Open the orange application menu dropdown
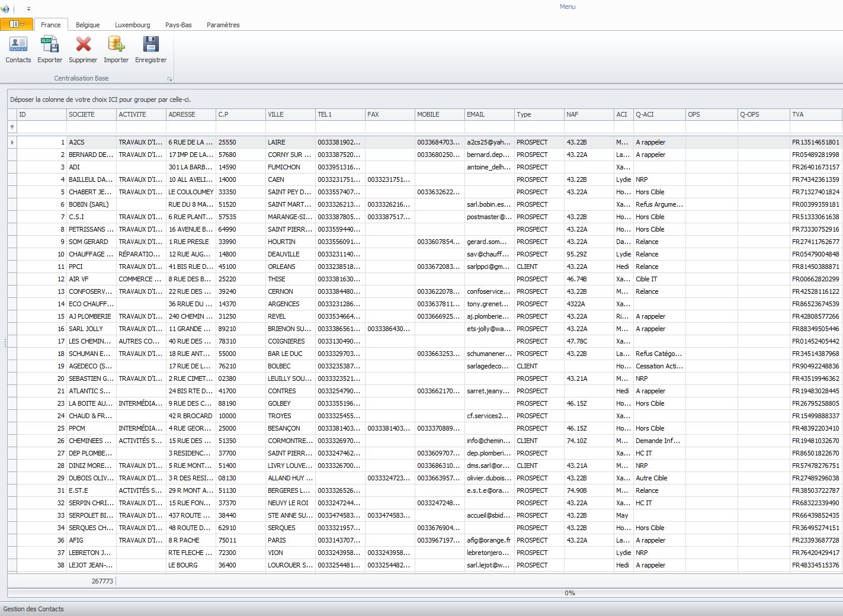The height and width of the screenshot is (616, 843). coord(17,24)
